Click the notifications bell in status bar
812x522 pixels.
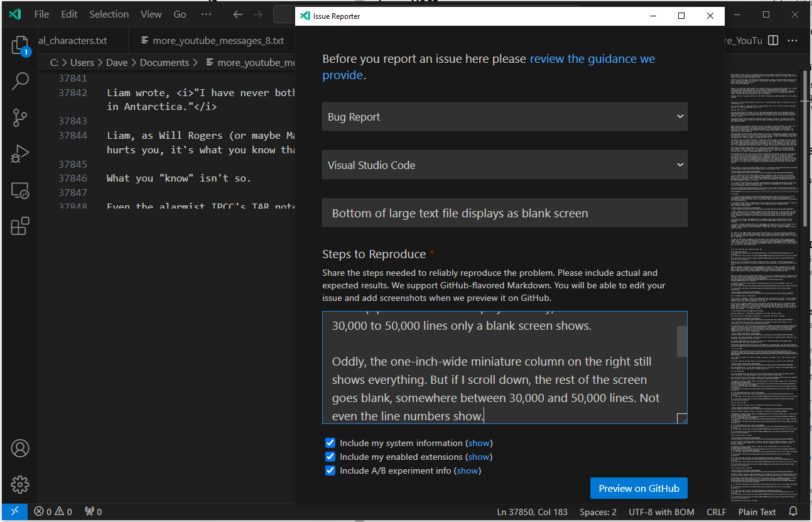click(793, 511)
